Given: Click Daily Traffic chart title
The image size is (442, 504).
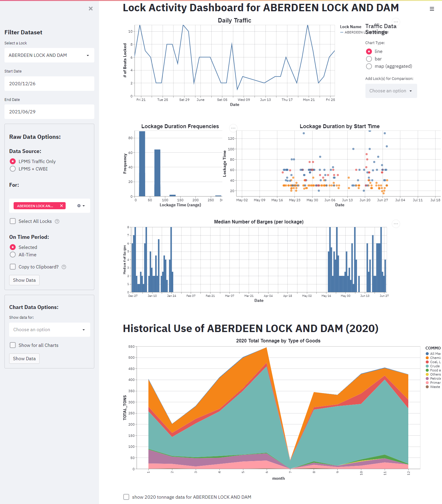Looking at the screenshot, I should 234,20.
